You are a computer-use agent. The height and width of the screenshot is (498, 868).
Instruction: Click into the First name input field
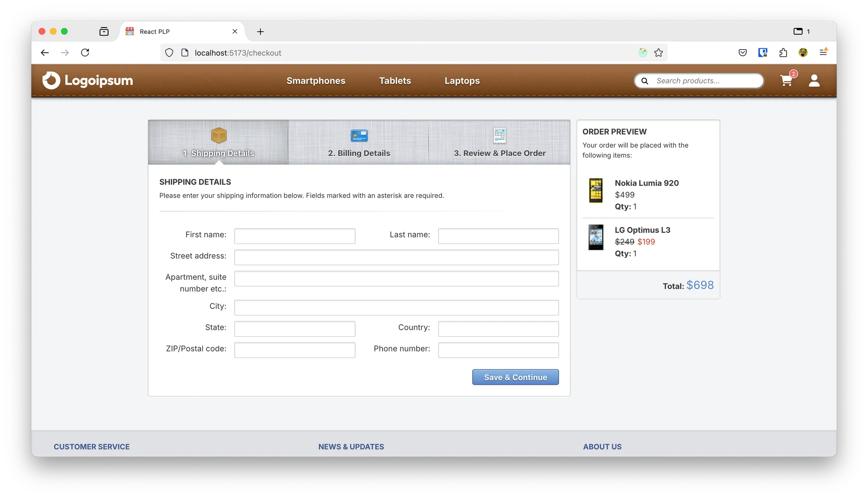point(295,236)
